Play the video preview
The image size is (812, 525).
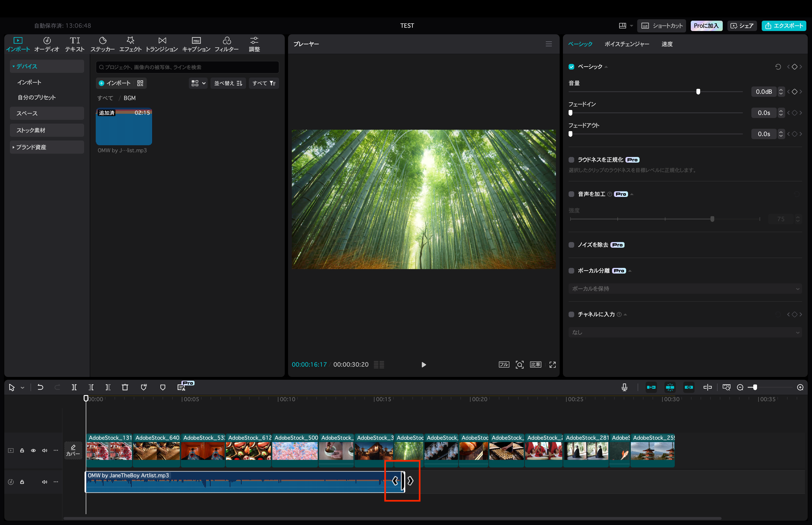coord(424,365)
